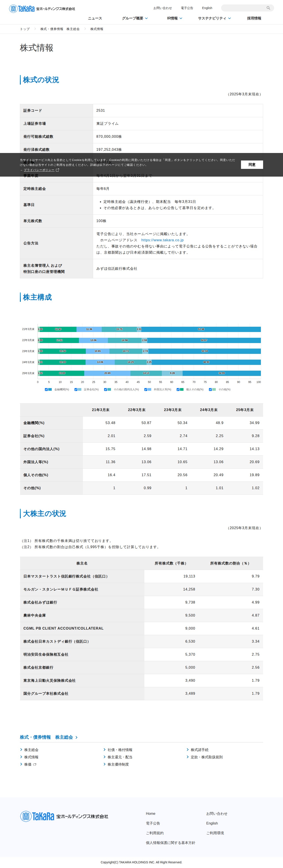This screenshot has width=283, height=868.
Task: Open English link in footer
Action: click(212, 823)
